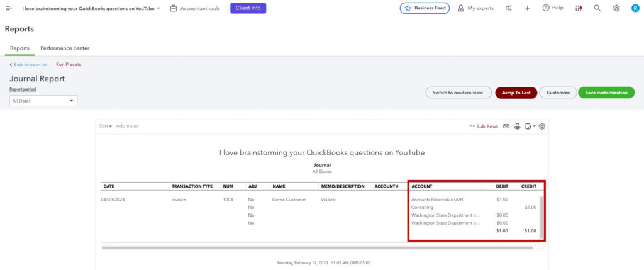Screen dimensions: 644x270
Task: Open company name dropdown in header
Action: click(91, 8)
